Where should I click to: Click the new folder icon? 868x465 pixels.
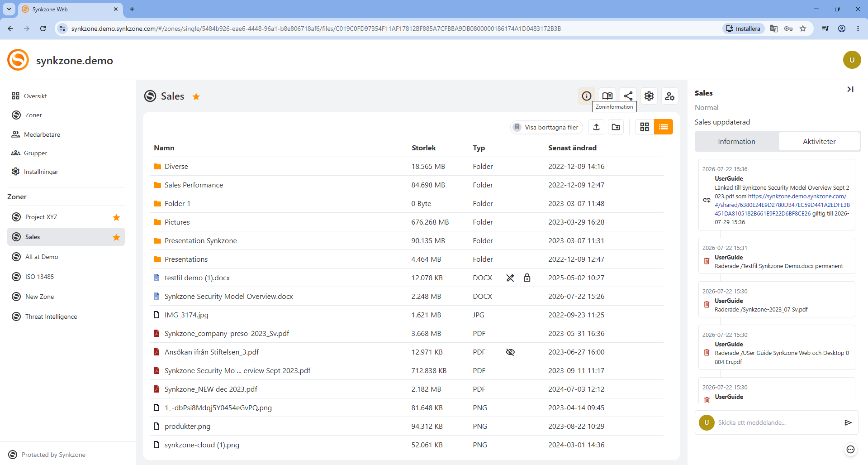616,127
